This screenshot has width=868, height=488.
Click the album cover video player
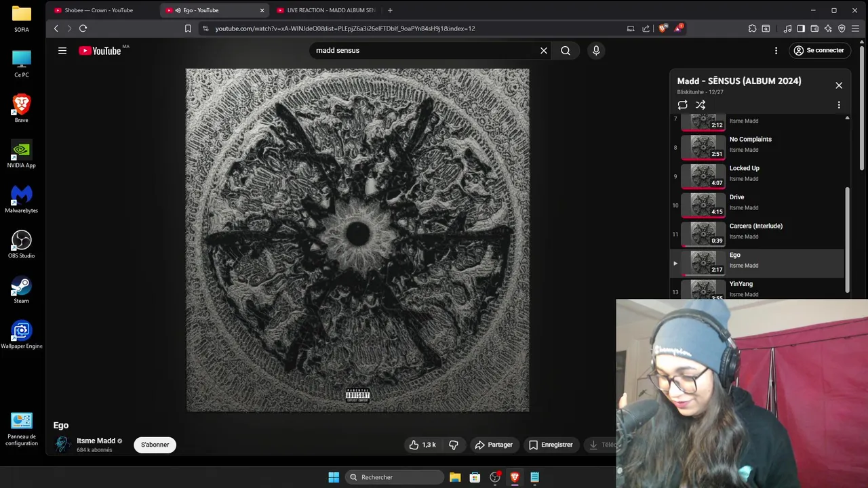pyautogui.click(x=357, y=240)
